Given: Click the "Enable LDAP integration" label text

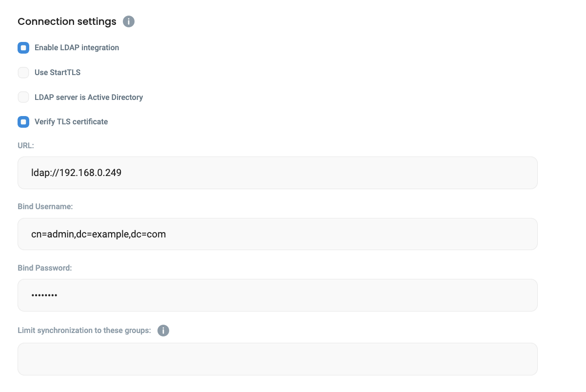Looking at the screenshot, I should pos(77,48).
